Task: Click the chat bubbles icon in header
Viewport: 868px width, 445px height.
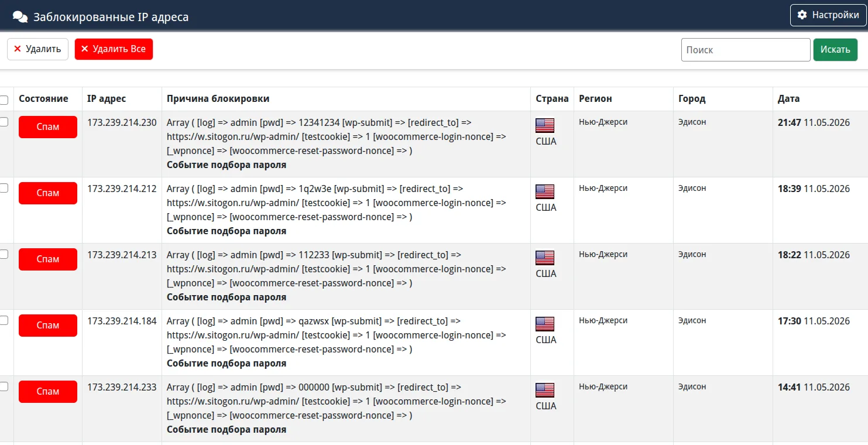Action: 20,17
